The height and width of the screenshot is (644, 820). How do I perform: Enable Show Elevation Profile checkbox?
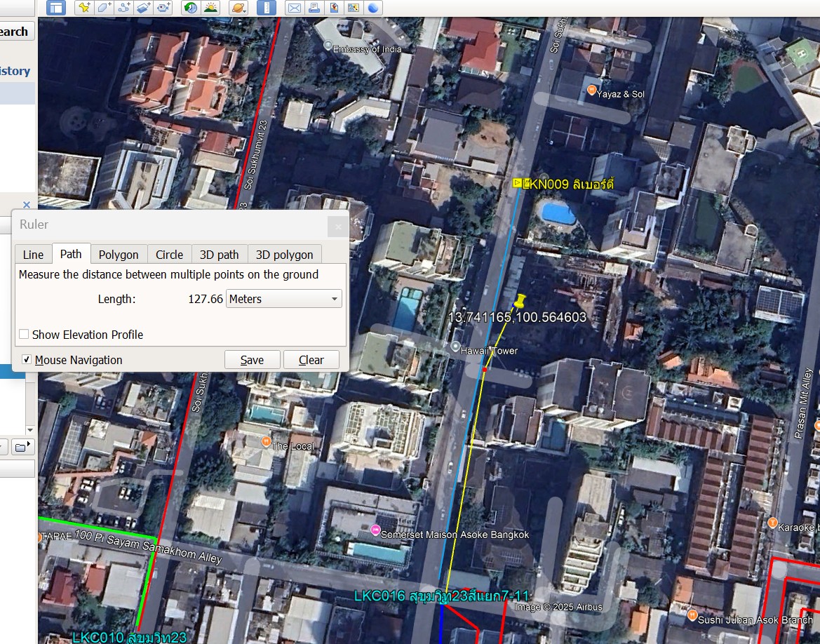coord(25,335)
